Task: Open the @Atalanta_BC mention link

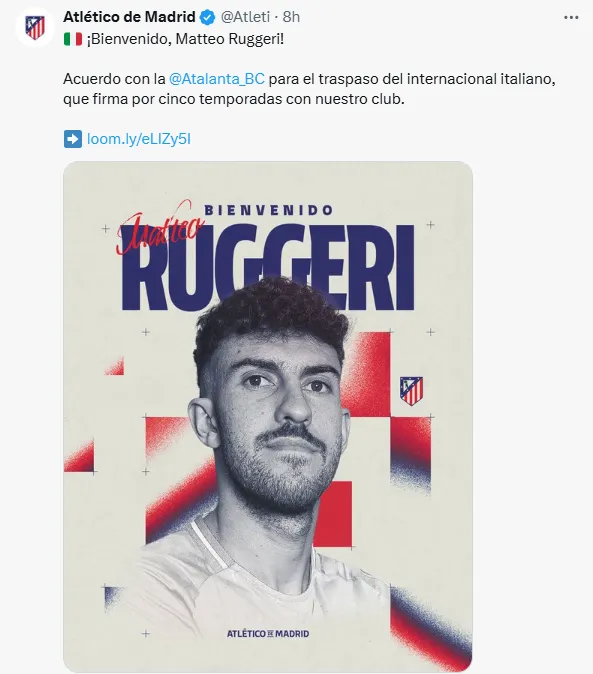Action: coord(217,79)
